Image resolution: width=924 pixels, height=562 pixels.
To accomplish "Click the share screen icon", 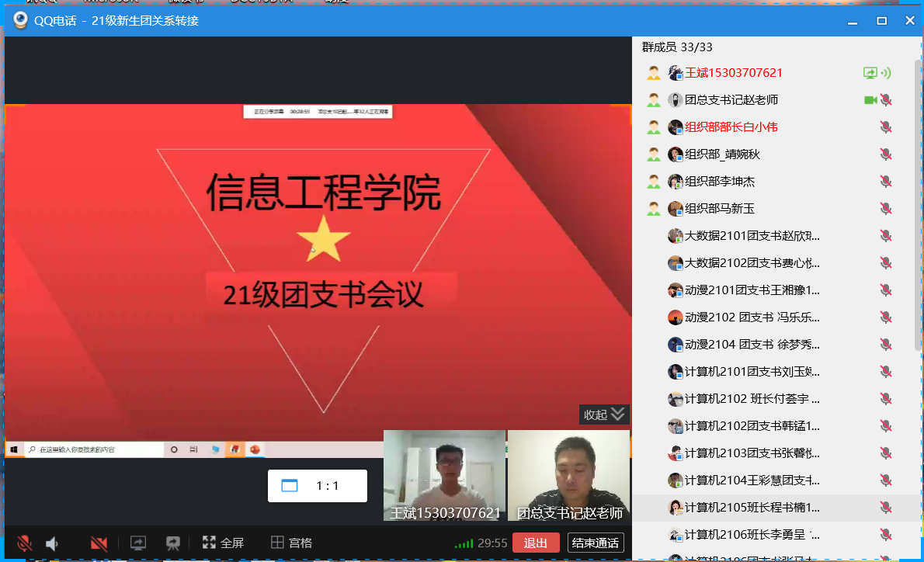I will 138,543.
